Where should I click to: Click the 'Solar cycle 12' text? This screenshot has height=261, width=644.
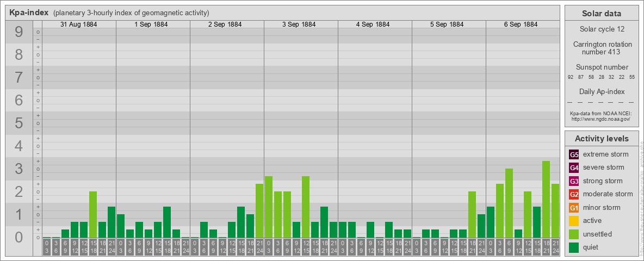coord(602,29)
